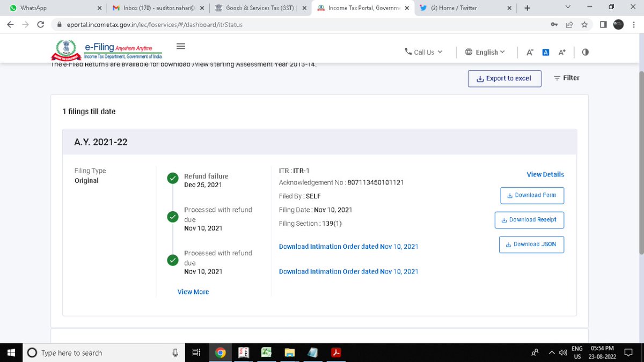Reset to default font size (blue A)
The image size is (644, 362).
pos(546,52)
